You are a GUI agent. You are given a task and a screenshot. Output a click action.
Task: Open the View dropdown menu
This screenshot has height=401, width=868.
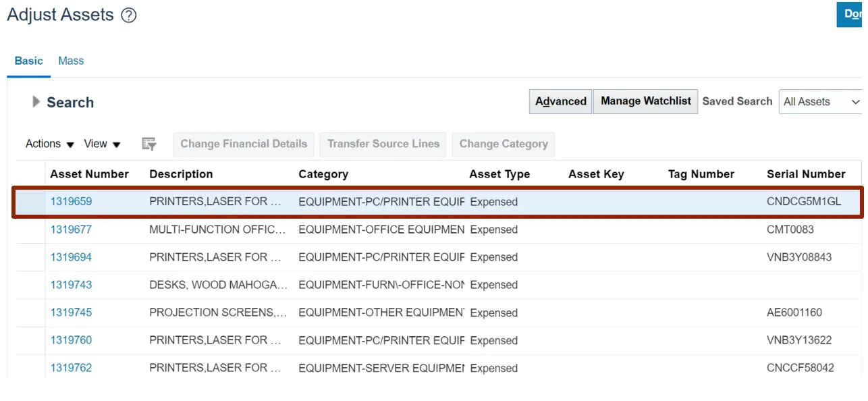click(102, 144)
